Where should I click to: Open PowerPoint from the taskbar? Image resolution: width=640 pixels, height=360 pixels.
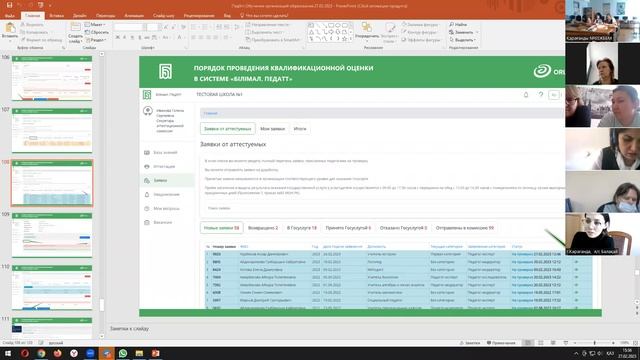pos(156,353)
